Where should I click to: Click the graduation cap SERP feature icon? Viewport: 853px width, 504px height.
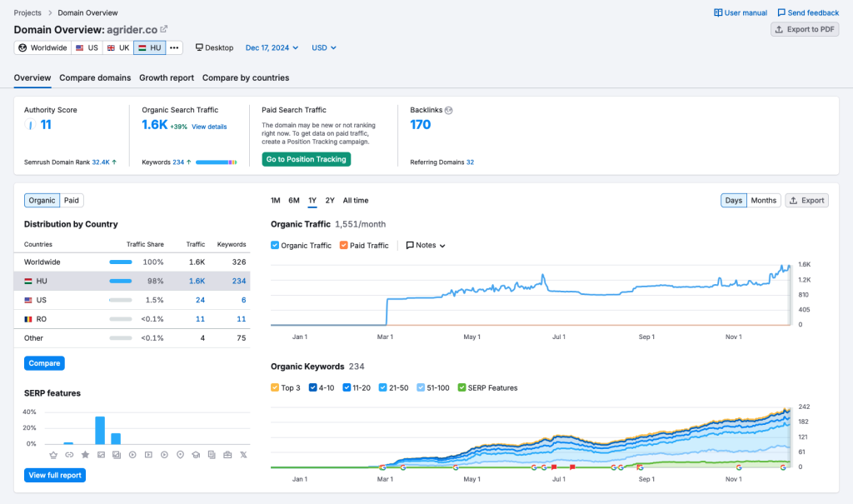[196, 455]
